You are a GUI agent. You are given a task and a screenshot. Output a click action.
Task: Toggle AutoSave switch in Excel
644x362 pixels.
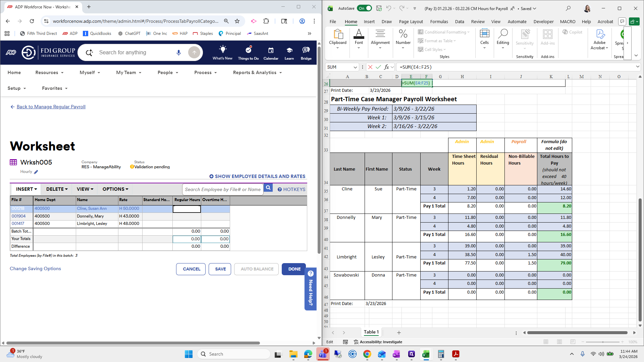point(364,8)
